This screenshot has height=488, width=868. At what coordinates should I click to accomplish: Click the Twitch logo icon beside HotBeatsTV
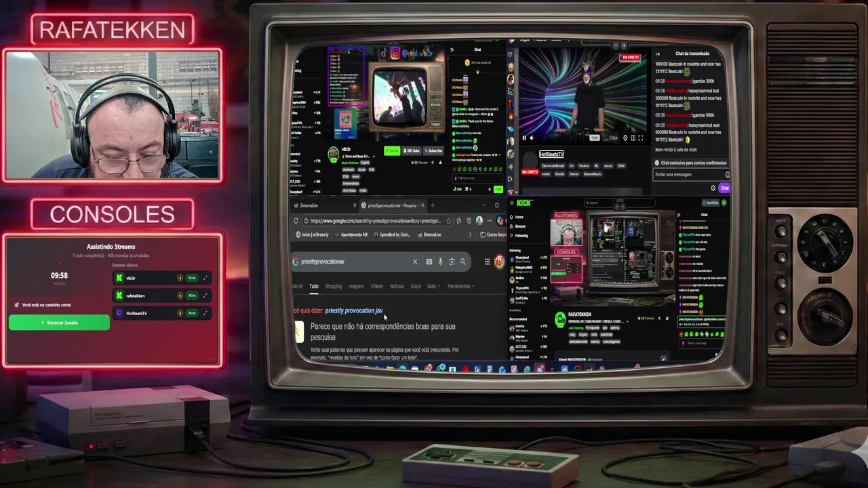(119, 313)
